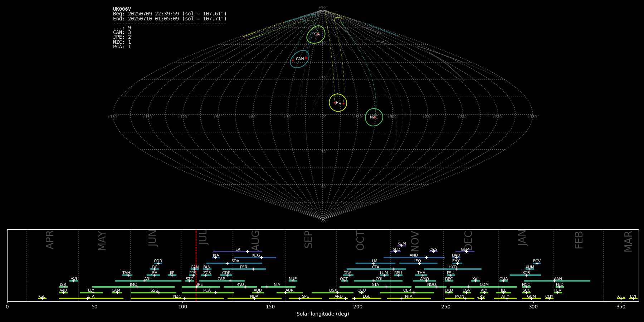Click the ECV shower label
The width and height of the screenshot is (644, 322).
point(537,261)
